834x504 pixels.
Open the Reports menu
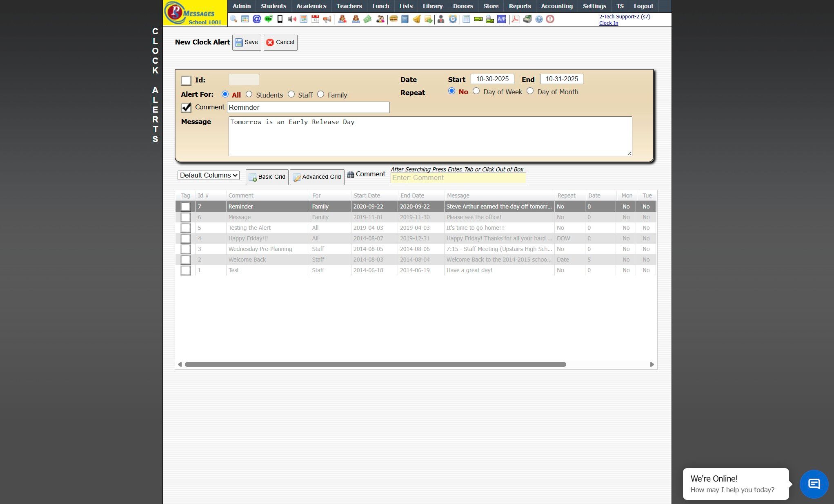[520, 6]
